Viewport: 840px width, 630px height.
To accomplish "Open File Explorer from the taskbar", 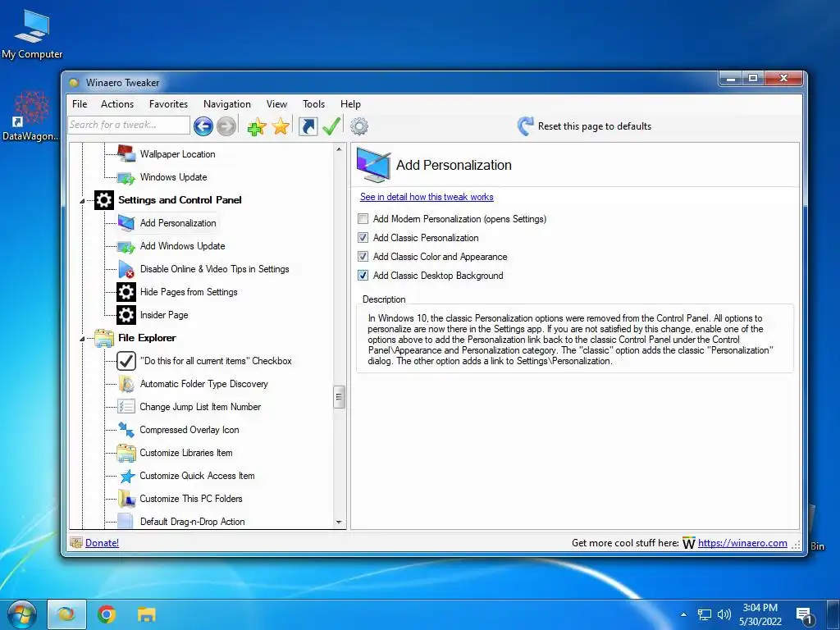I will click(146, 614).
